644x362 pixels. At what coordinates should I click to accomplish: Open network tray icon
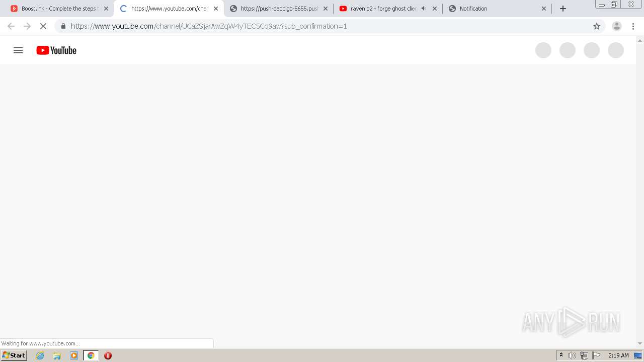click(x=584, y=355)
